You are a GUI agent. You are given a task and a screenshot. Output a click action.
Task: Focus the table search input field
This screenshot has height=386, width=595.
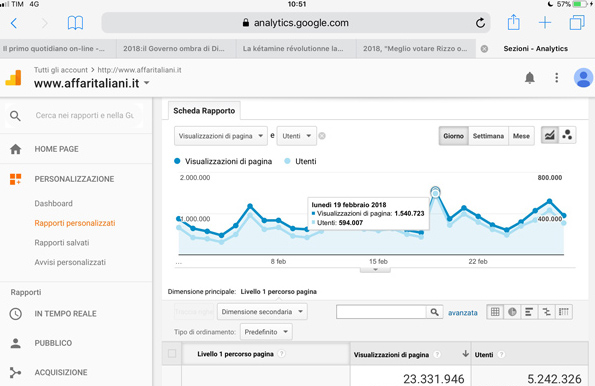(381, 312)
